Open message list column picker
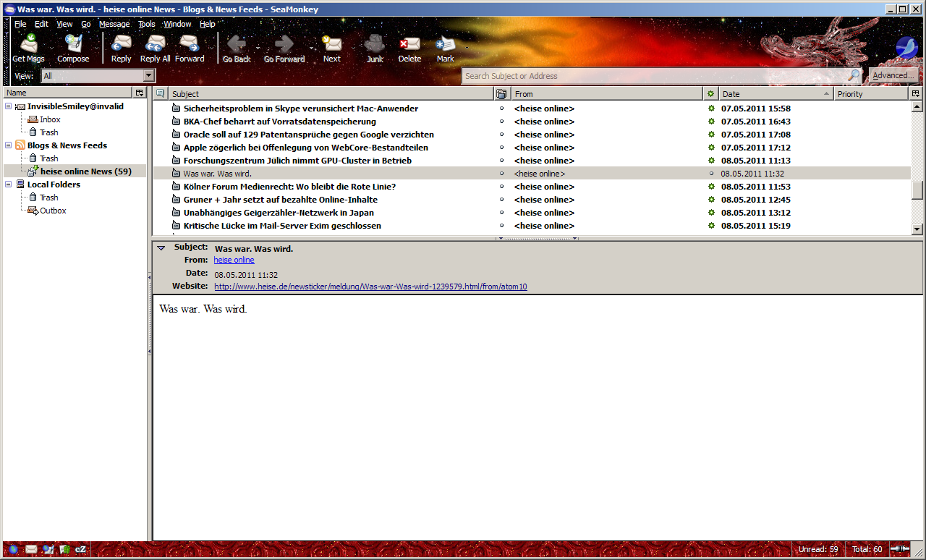This screenshot has width=926, height=560. (916, 93)
